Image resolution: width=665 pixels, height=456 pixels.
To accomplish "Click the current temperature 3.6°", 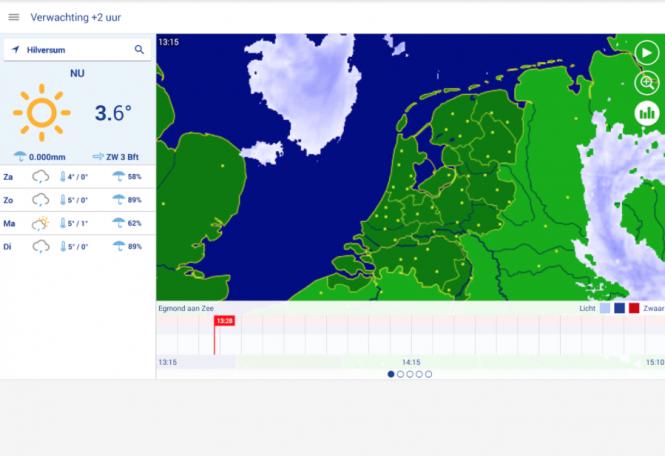I will tap(113, 113).
